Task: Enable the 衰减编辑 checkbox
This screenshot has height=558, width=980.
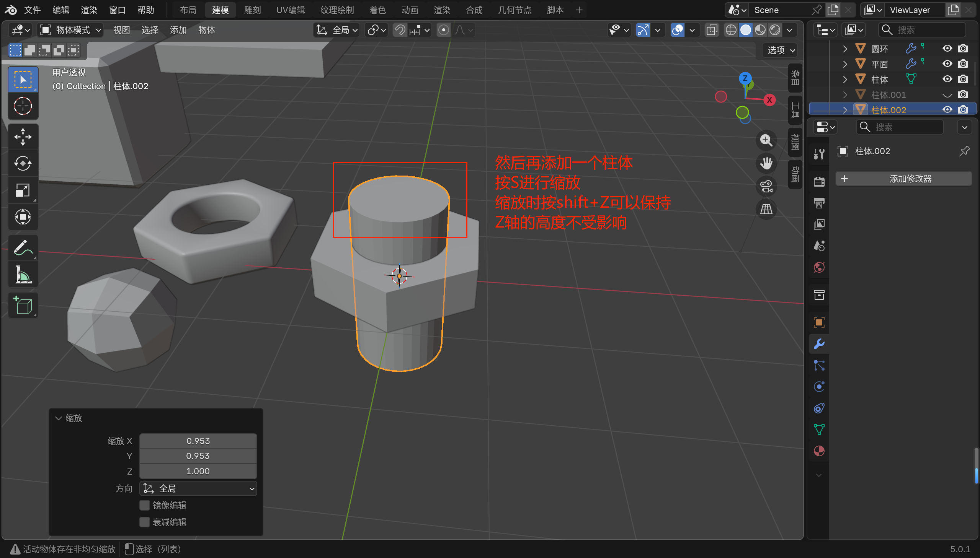Action: click(145, 522)
